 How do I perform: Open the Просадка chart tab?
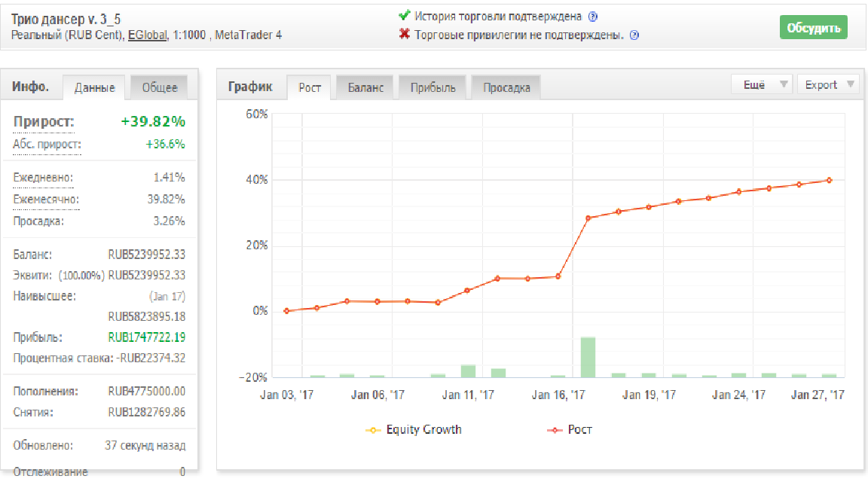506,87
